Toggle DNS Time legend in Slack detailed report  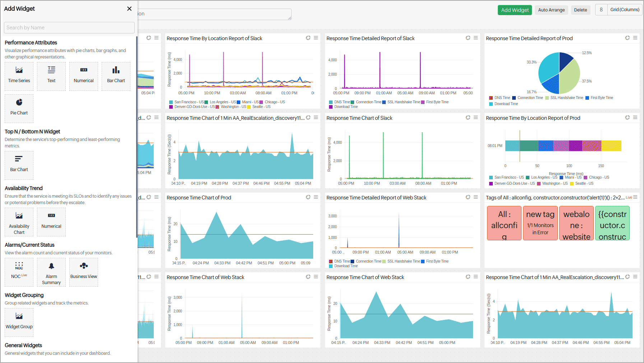tap(339, 102)
